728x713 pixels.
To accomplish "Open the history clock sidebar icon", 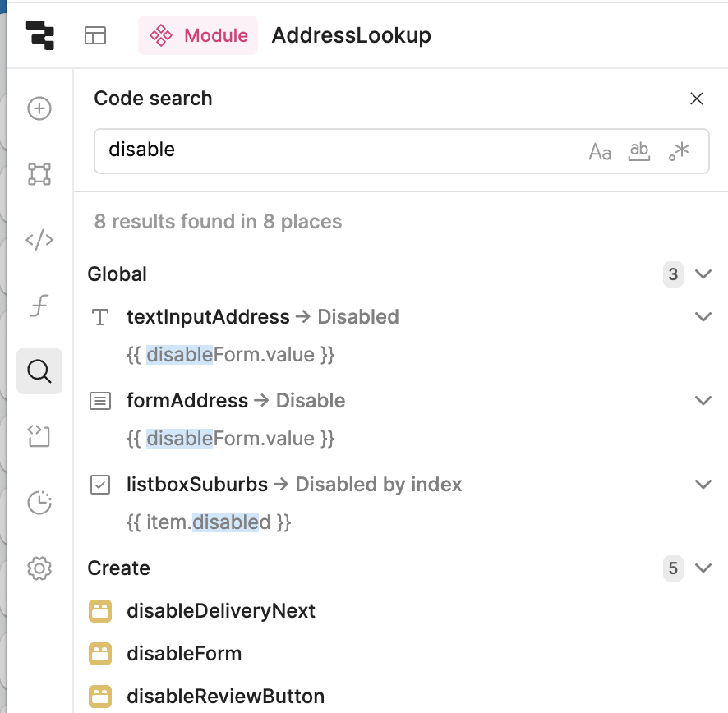I will point(39,502).
